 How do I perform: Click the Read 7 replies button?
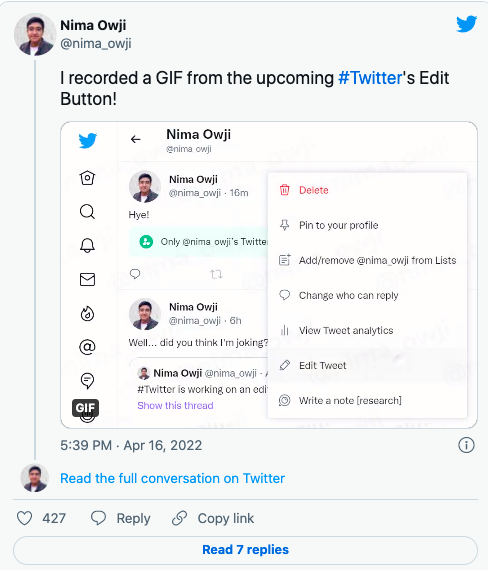(245, 550)
